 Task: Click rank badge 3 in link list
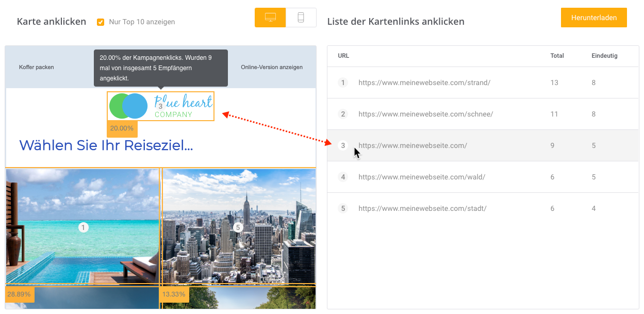(x=343, y=145)
